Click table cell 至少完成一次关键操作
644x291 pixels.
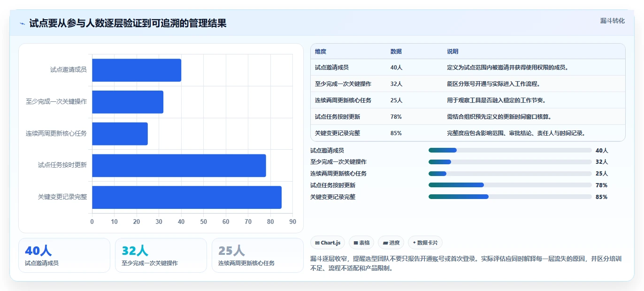[x=343, y=84]
